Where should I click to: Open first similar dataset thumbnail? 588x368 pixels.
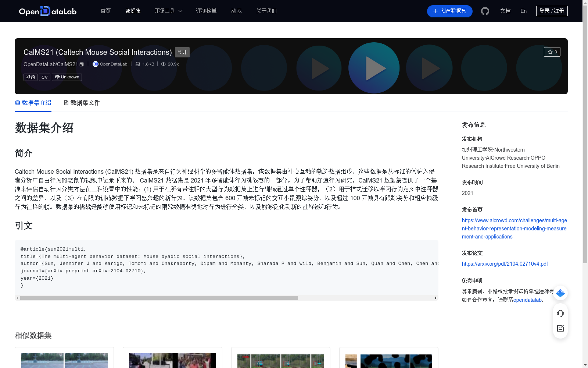click(x=64, y=361)
